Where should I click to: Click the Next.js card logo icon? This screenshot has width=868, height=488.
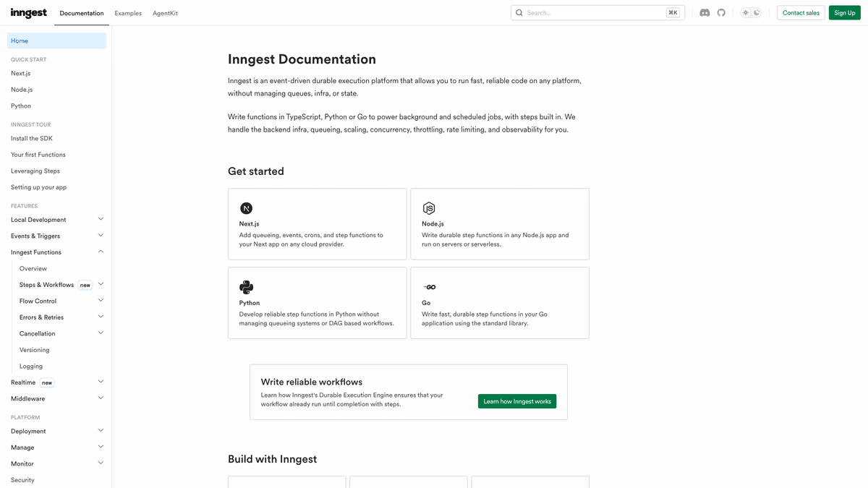[246, 208]
